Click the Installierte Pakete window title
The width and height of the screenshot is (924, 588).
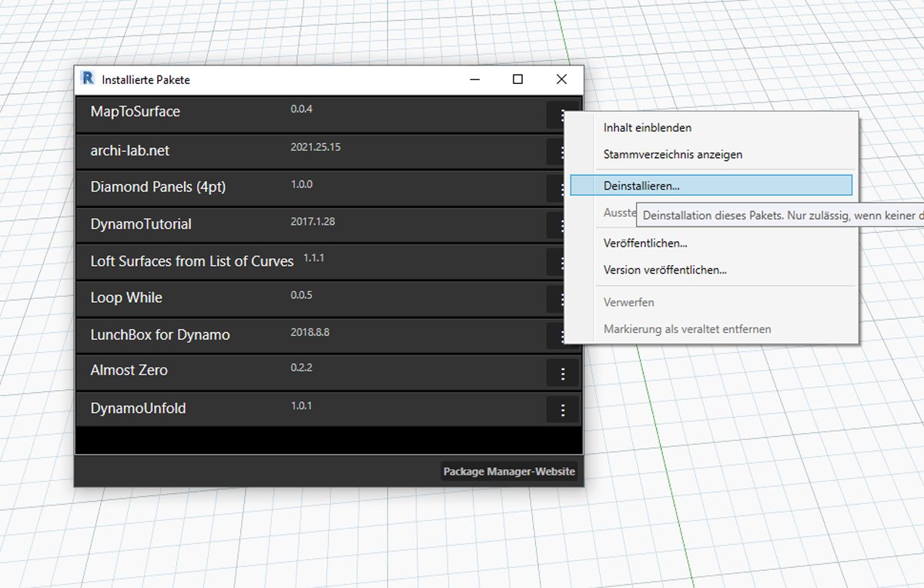146,79
